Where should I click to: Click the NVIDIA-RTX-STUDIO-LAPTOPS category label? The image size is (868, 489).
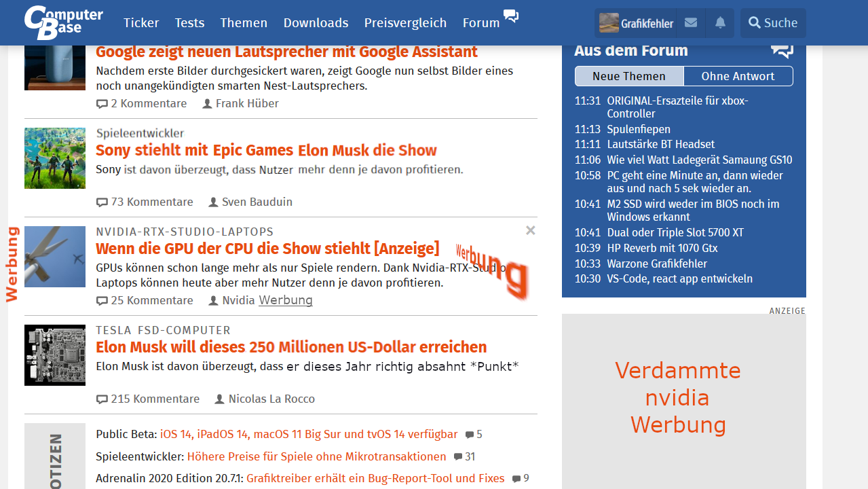pyautogui.click(x=185, y=232)
